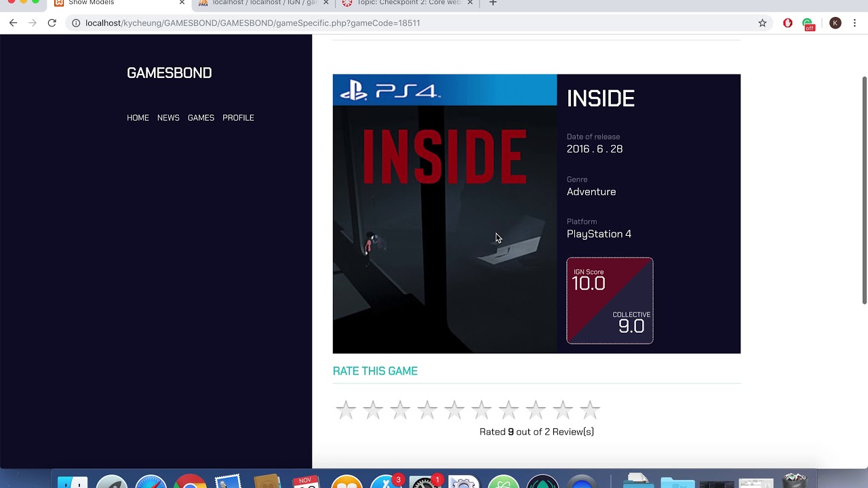Click the release date 2016 . 6 . 28

coord(595,149)
